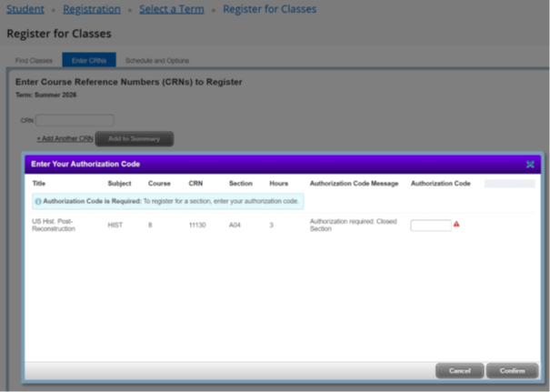Click the CRN column header in the dialog
The image size is (550, 392).
[x=195, y=184]
